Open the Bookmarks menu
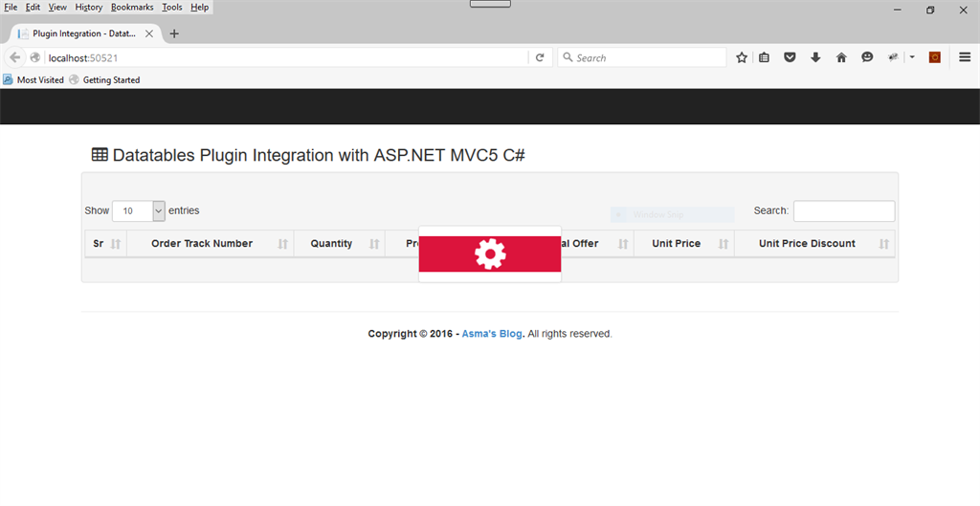The width and height of the screenshot is (980, 506). [132, 7]
